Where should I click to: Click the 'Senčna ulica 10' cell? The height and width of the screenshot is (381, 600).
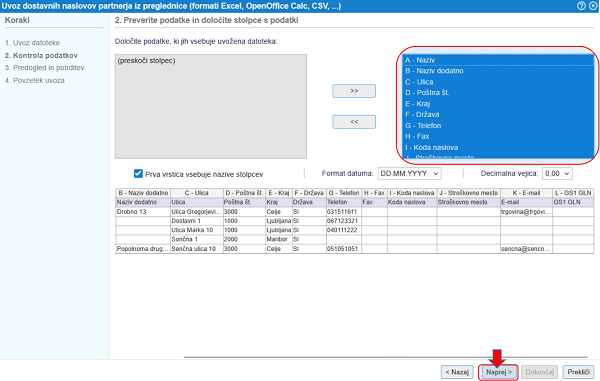(197, 249)
